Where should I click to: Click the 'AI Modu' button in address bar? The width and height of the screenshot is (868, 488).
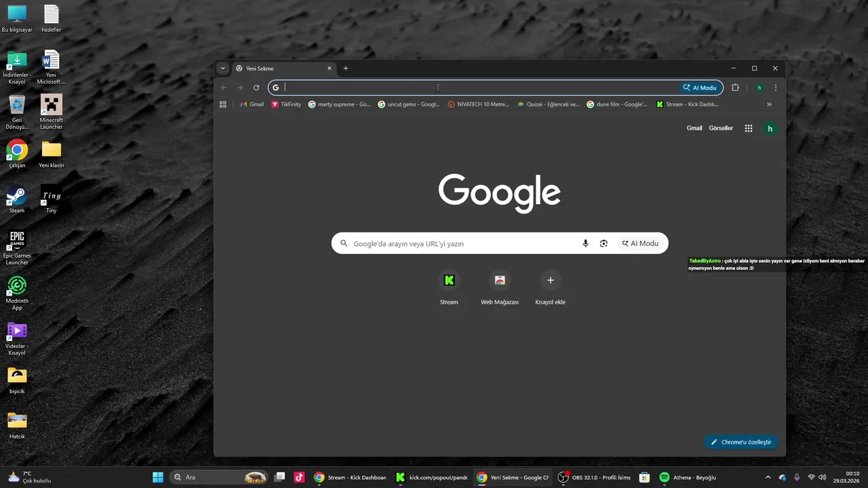pos(700,87)
